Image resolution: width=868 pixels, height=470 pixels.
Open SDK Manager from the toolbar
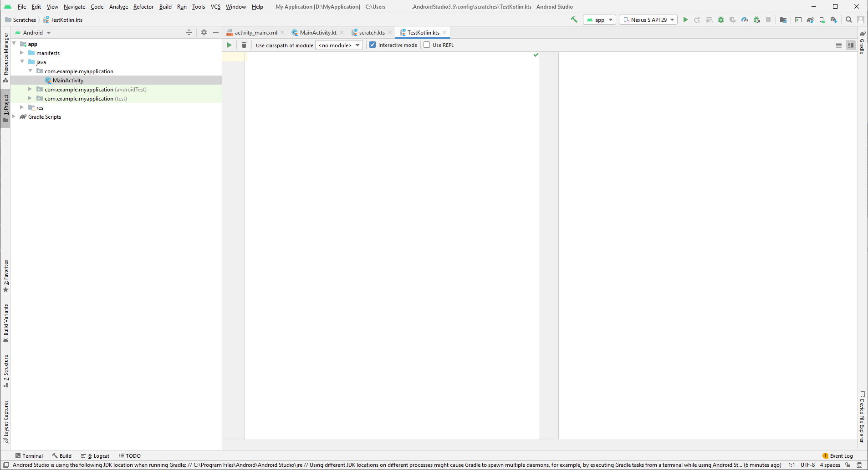coord(833,20)
